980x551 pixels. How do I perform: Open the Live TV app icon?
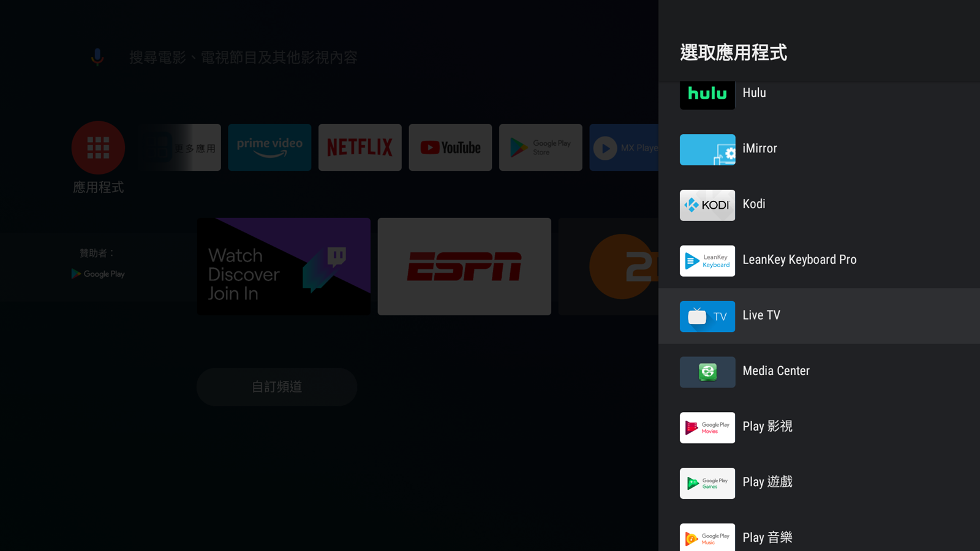(707, 317)
